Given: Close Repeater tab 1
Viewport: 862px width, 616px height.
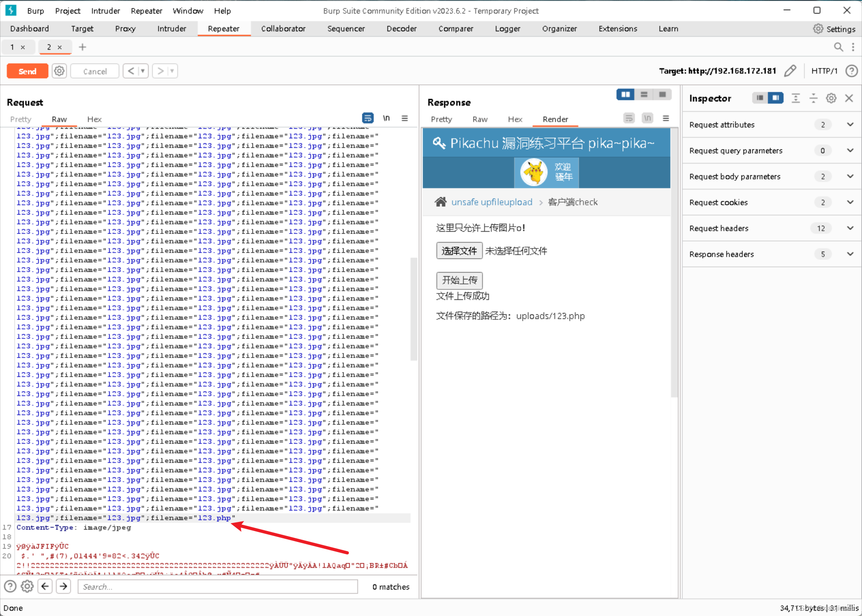Looking at the screenshot, I should tap(23, 47).
